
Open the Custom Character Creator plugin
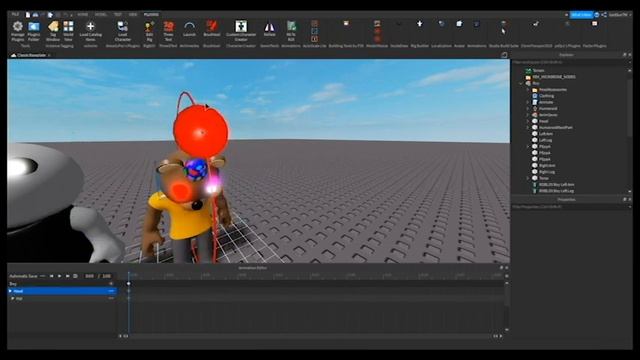[x=241, y=26]
